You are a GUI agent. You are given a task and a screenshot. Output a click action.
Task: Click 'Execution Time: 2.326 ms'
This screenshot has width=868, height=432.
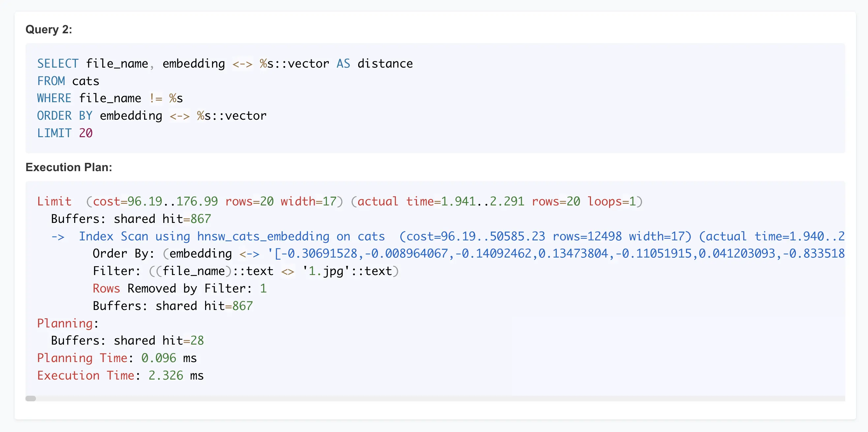(x=120, y=375)
